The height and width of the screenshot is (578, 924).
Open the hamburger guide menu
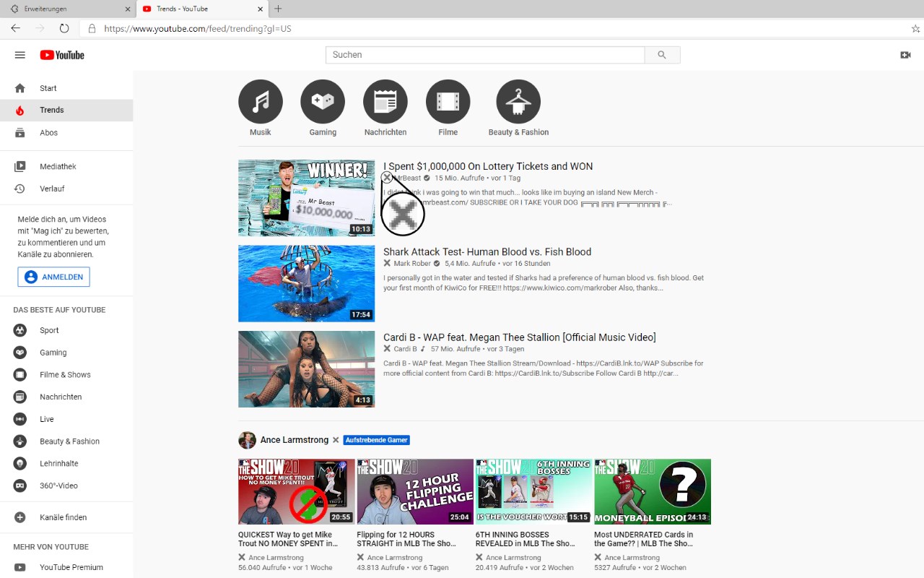coord(20,55)
